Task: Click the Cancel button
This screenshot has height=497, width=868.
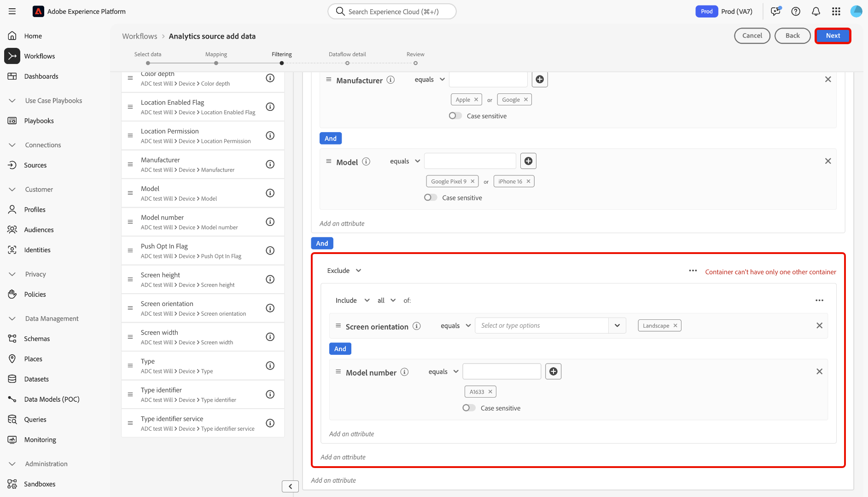Action: coord(752,35)
